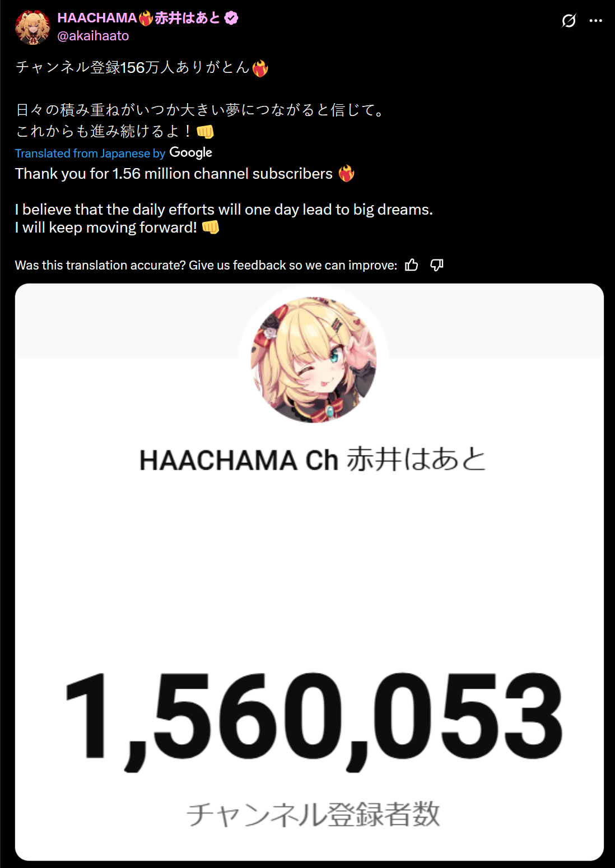Viewport: 615px width, 868px height.
Task: Open the @akaihaato handle link
Action: tap(93, 36)
